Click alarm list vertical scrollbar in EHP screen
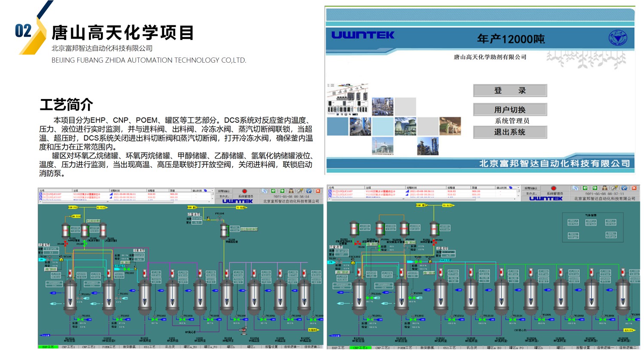Image resolution: width=644 pixels, height=362 pixels. point(212,194)
